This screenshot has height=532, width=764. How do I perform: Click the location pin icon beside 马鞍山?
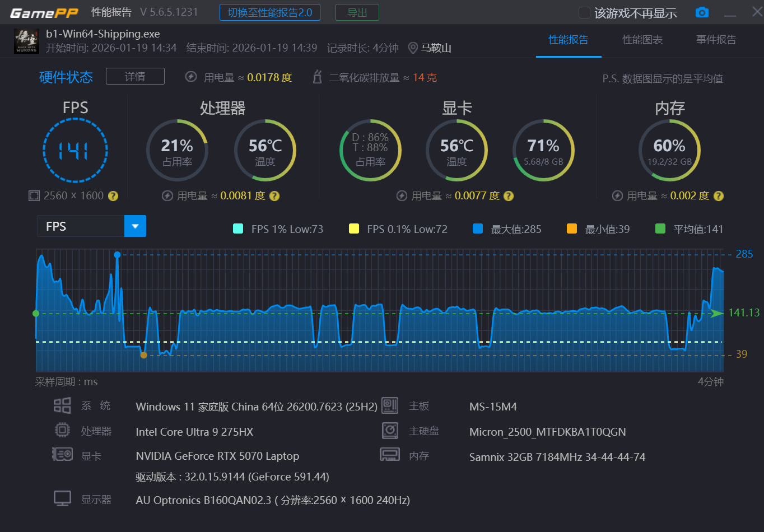coord(413,48)
